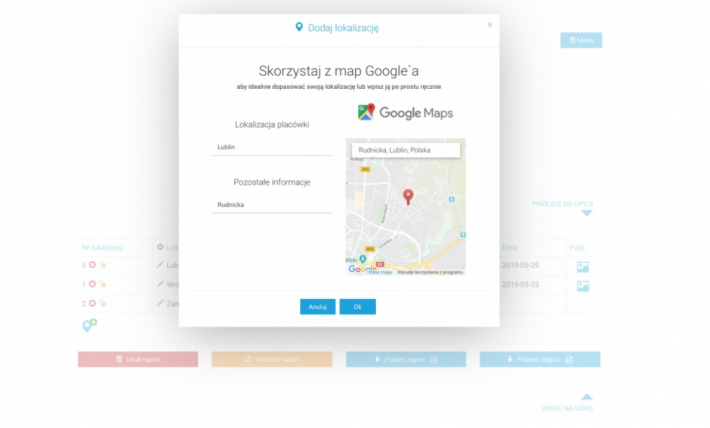Screen dimensions: 710x428
Task: Click the Google Maps logo
Action: pyautogui.click(x=405, y=113)
